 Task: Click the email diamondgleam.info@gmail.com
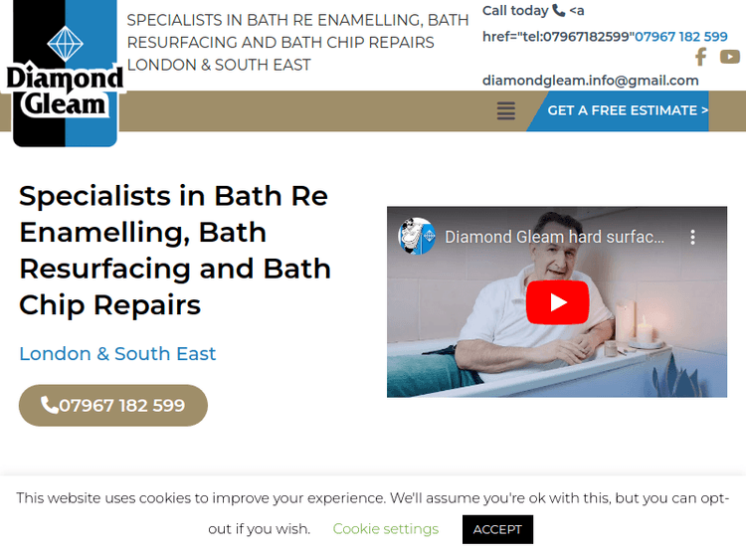point(590,81)
